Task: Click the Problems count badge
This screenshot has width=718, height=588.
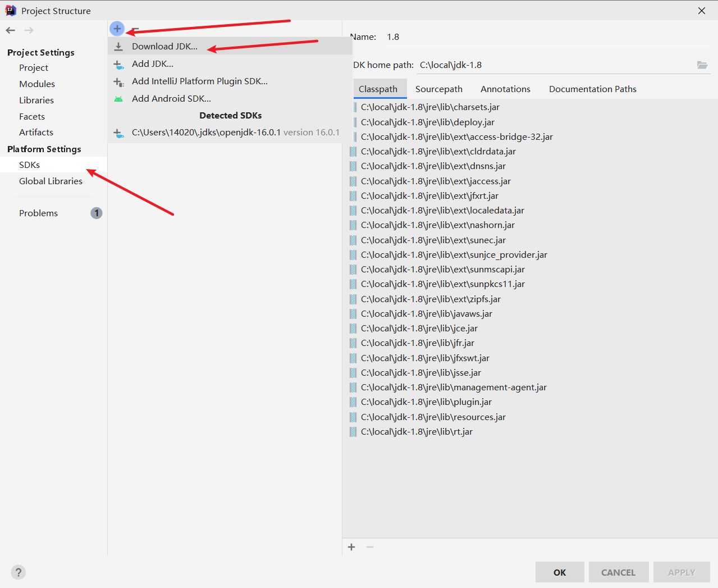Action: coord(97,213)
